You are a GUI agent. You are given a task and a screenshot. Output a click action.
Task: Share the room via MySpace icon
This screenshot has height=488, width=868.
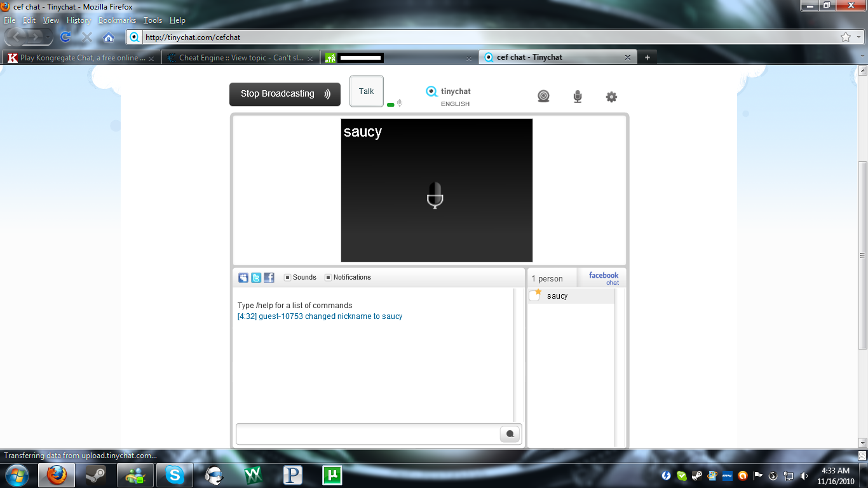pos(243,278)
